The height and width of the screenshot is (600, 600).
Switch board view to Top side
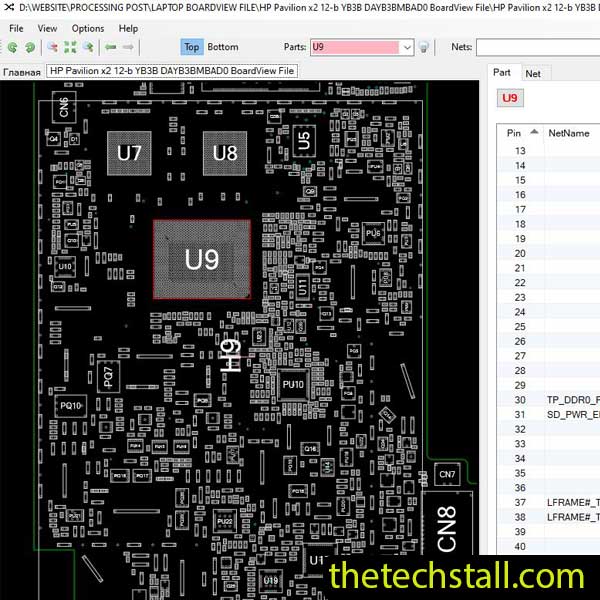click(x=192, y=47)
